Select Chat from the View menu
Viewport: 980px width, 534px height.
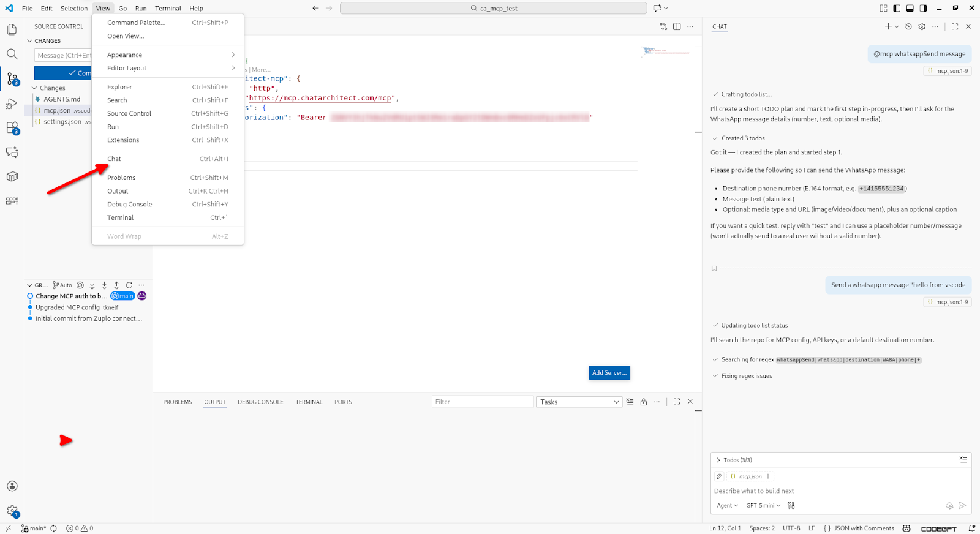tap(168, 159)
